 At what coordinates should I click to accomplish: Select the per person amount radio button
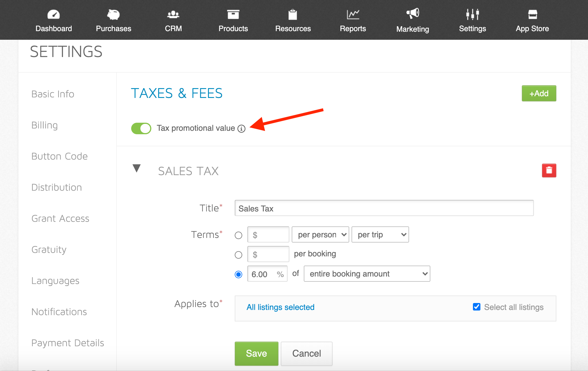pyautogui.click(x=238, y=235)
